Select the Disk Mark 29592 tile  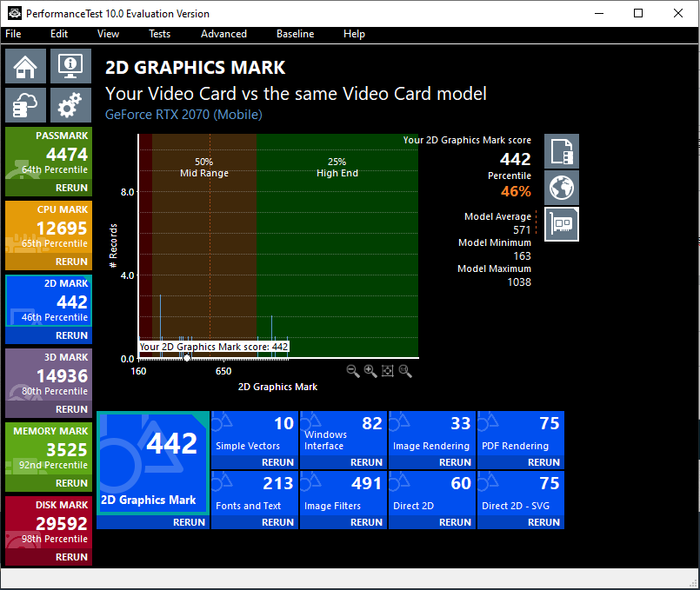pos(49,524)
